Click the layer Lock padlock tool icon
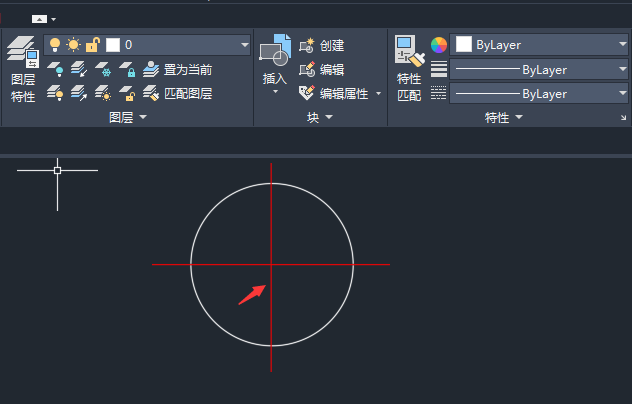Screen dimensions: 632x404 click(x=127, y=69)
